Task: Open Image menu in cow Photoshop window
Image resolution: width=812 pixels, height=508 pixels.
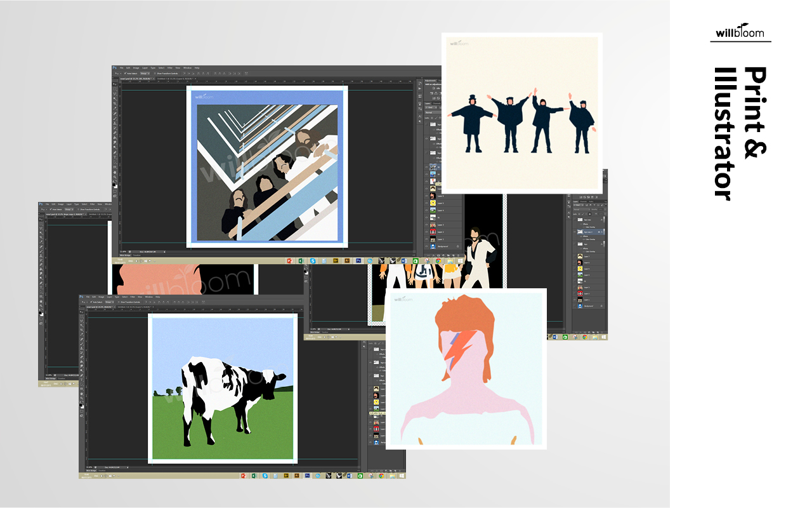Action: [x=101, y=297]
